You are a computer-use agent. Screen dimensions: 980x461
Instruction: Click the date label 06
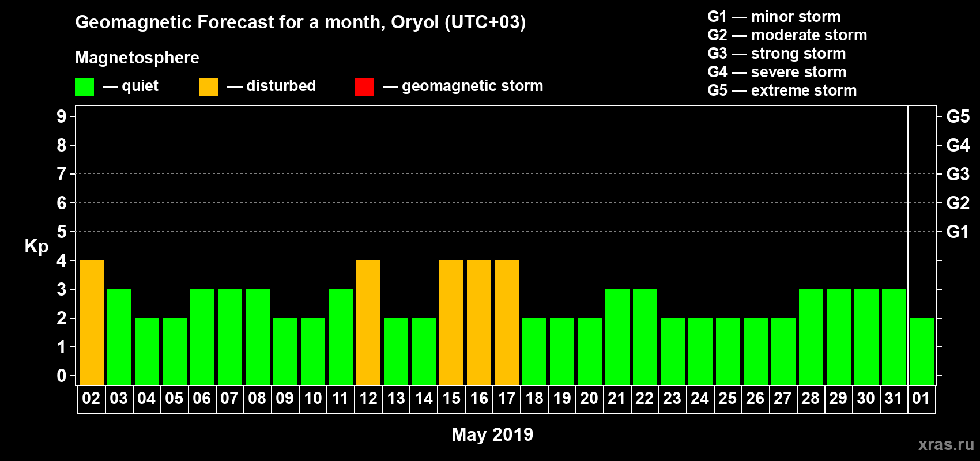click(202, 398)
